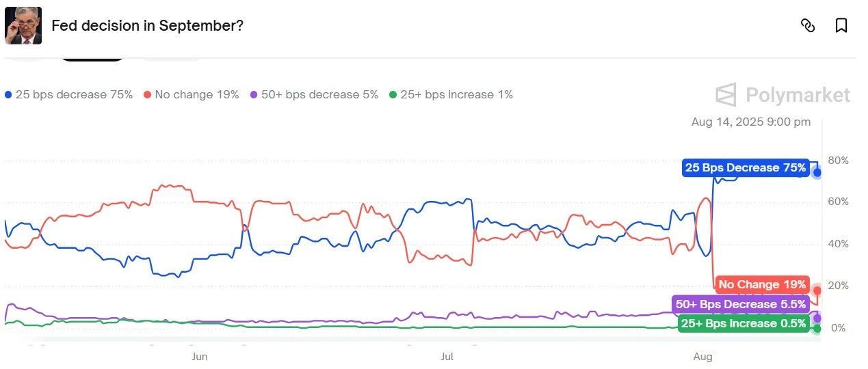868x369 pixels.
Task: Open the 'Fed decision in September?' title
Action: click(x=147, y=26)
